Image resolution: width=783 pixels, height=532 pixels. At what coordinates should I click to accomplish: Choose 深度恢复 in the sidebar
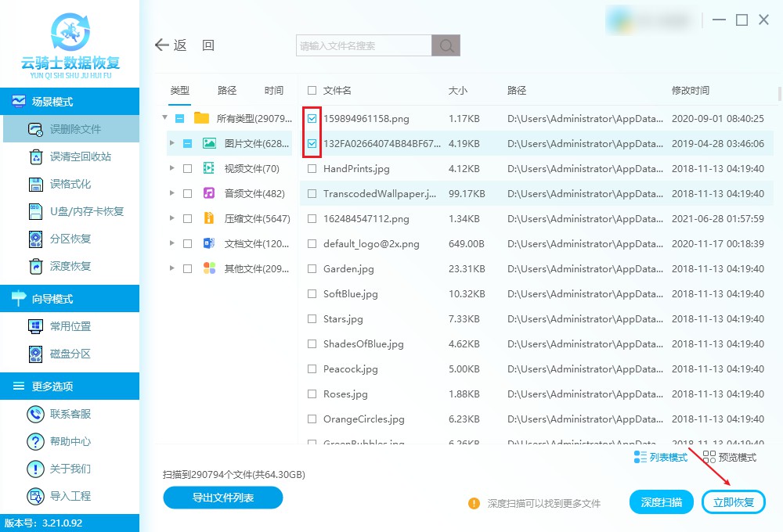(70, 266)
